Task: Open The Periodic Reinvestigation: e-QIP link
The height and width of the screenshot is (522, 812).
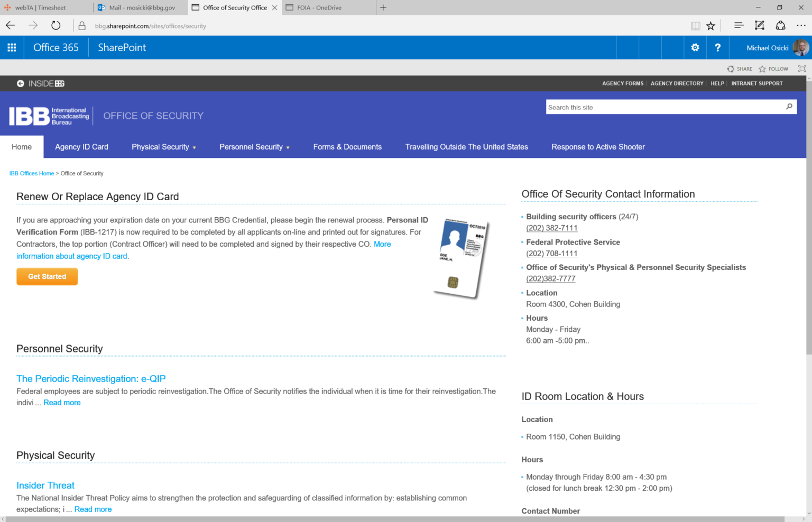Action: [x=91, y=379]
